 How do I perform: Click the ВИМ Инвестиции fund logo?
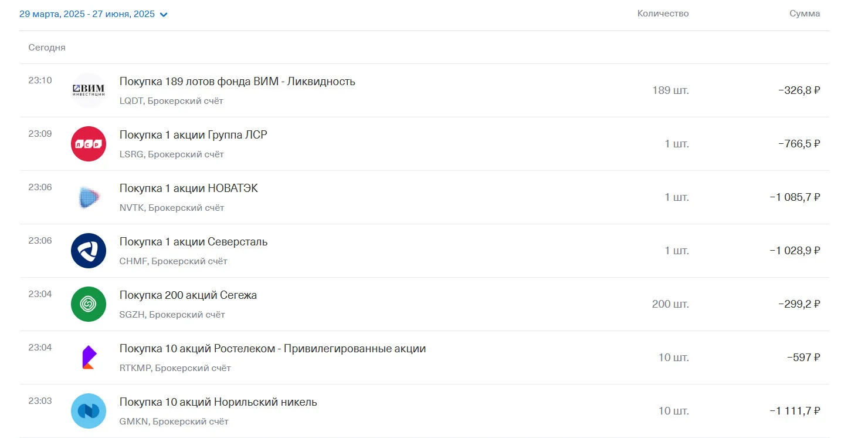point(89,90)
